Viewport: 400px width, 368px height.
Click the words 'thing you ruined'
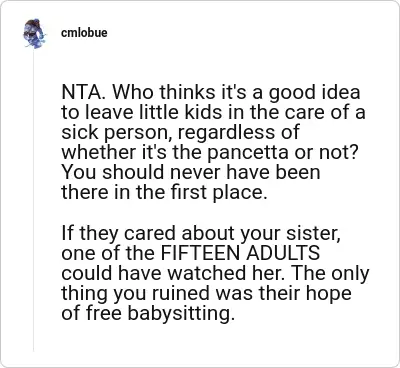click(135, 294)
